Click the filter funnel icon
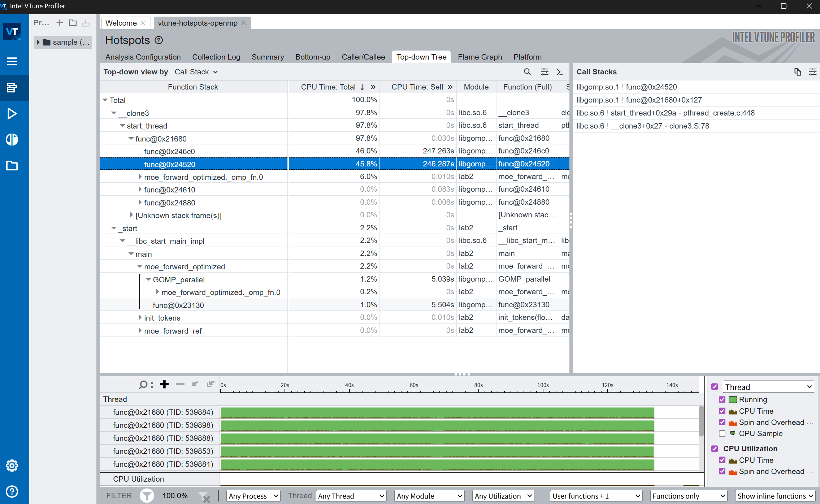Screen dimensions: 820x504 click(147, 496)
